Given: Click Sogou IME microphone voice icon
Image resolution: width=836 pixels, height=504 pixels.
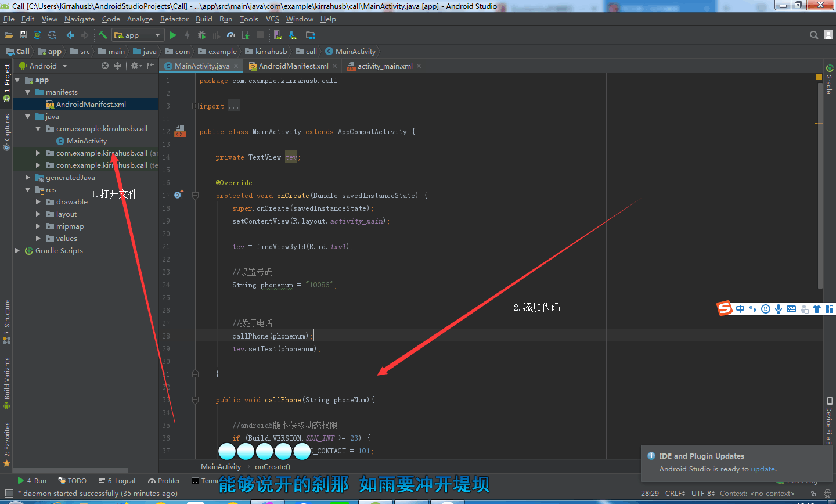Looking at the screenshot, I should point(779,309).
